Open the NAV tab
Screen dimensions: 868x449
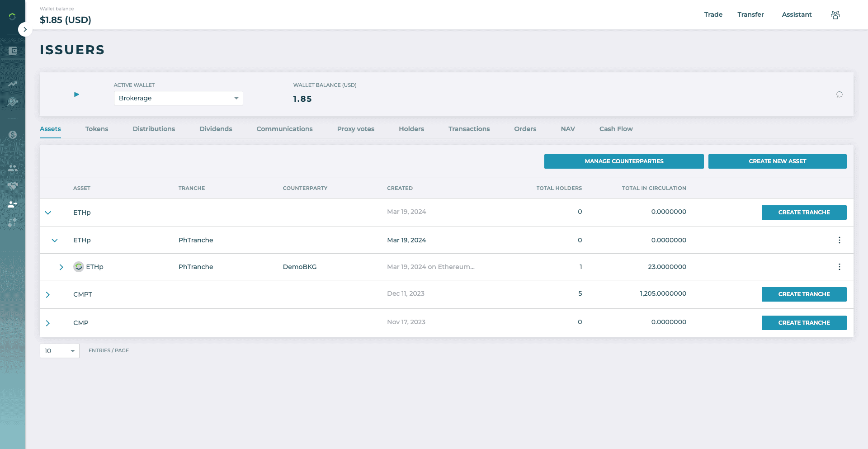(x=568, y=129)
